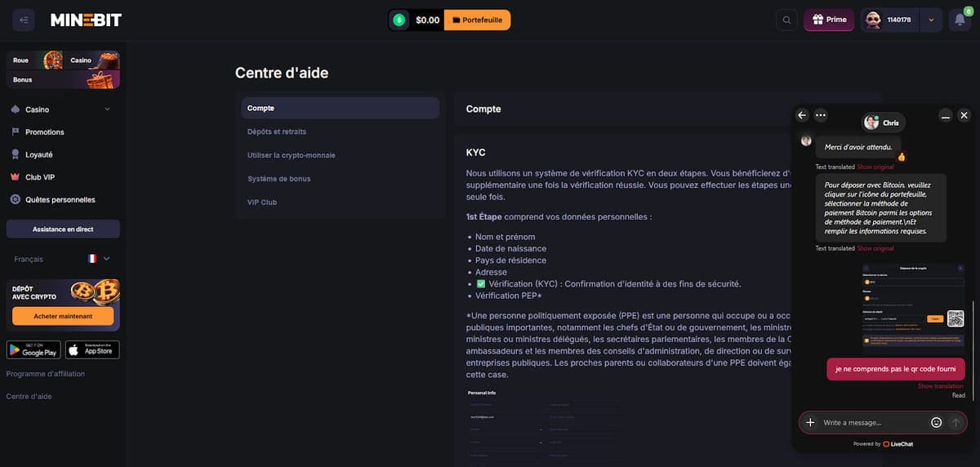The image size is (980, 467).
Task: Click the Centre d'aide page title
Action: coord(282,73)
